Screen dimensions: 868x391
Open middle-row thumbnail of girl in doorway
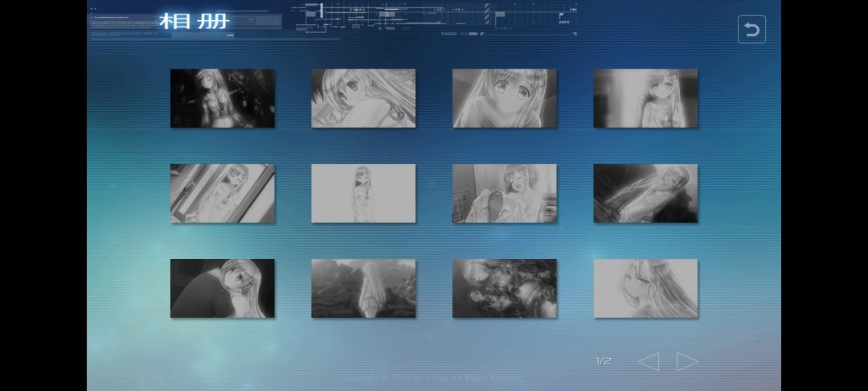(x=223, y=193)
